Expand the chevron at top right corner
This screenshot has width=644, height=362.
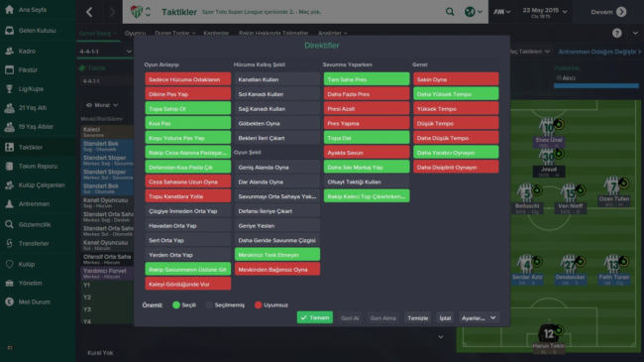pyautogui.click(x=635, y=34)
